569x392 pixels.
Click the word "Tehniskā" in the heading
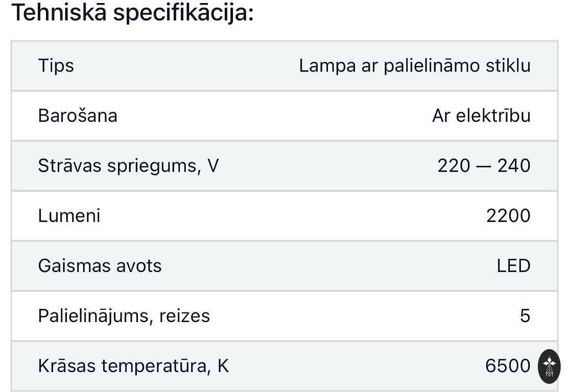coord(59,13)
